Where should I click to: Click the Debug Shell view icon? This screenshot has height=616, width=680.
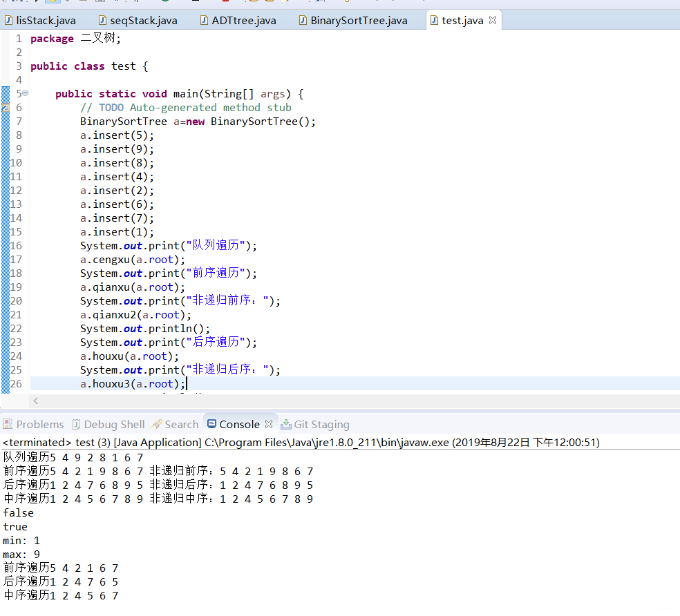pyautogui.click(x=76, y=425)
